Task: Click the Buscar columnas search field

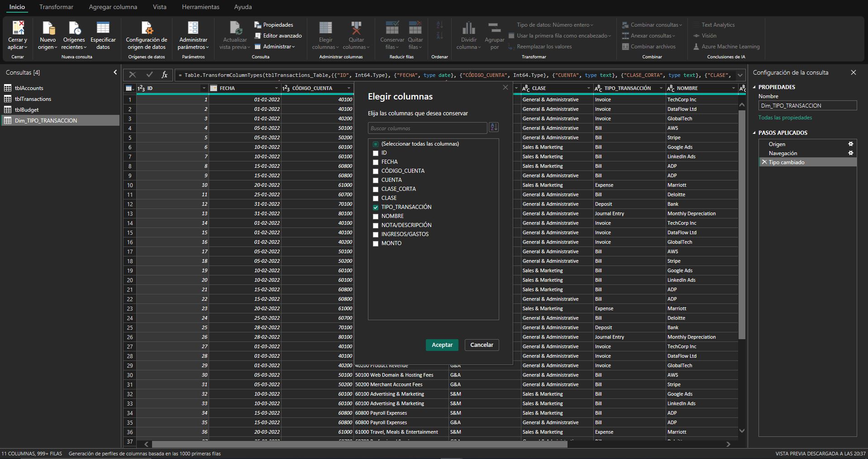Action: 427,128
